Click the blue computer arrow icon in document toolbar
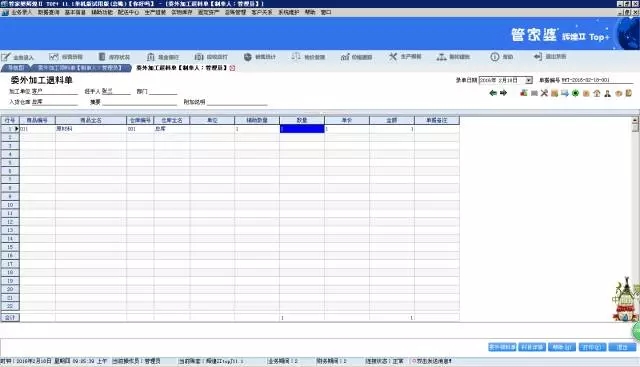This screenshot has width=640, height=367. [x=565, y=93]
